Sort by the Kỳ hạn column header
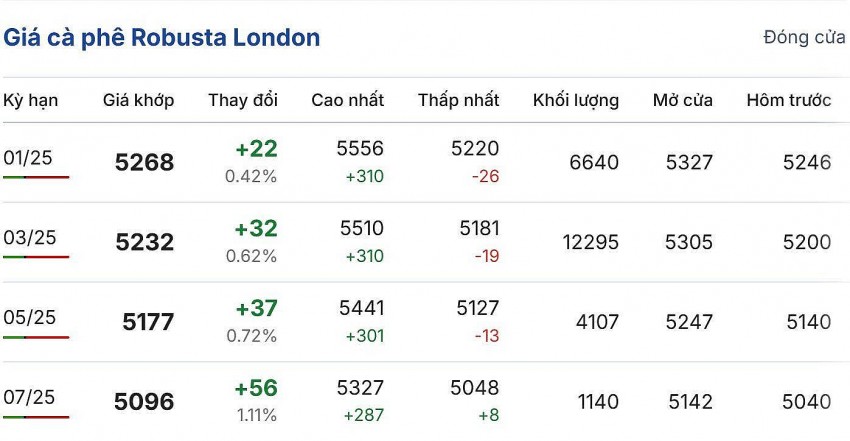This screenshot has height=441, width=850. 31,100
